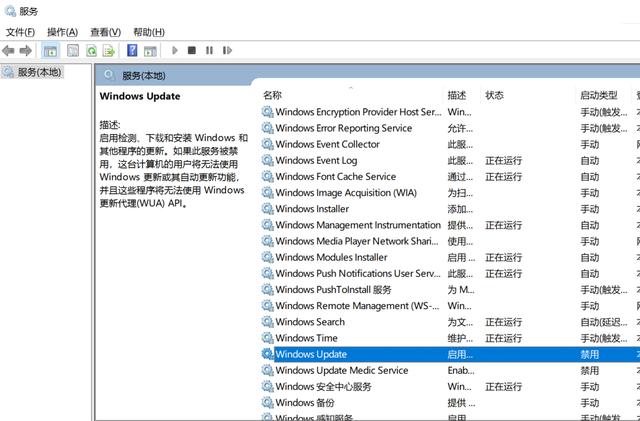The image size is (640, 421).
Task: Select Windows Image Acquisition (WIA) service
Action: point(451,193)
